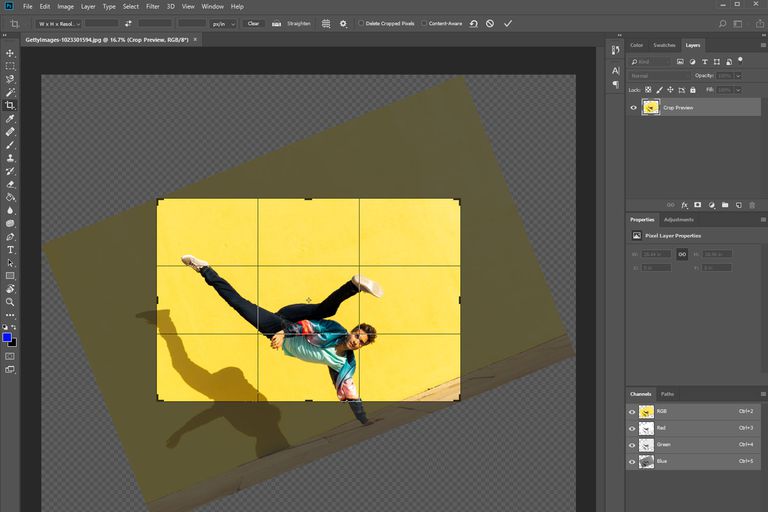
Task: Open the Image menu
Action: click(65, 6)
